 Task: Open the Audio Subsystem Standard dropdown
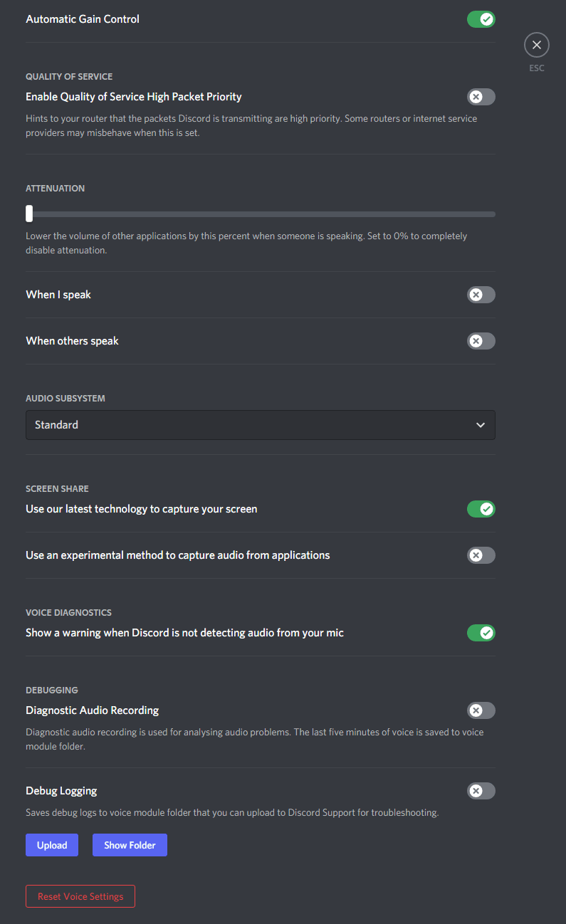click(x=261, y=425)
